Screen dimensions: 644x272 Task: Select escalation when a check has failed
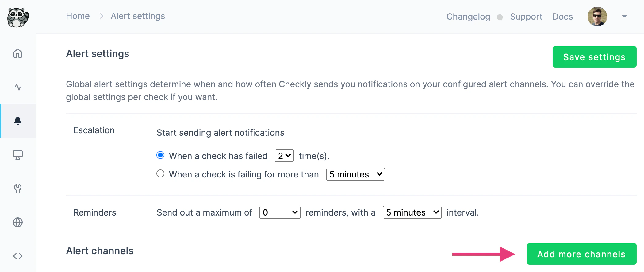(x=160, y=155)
